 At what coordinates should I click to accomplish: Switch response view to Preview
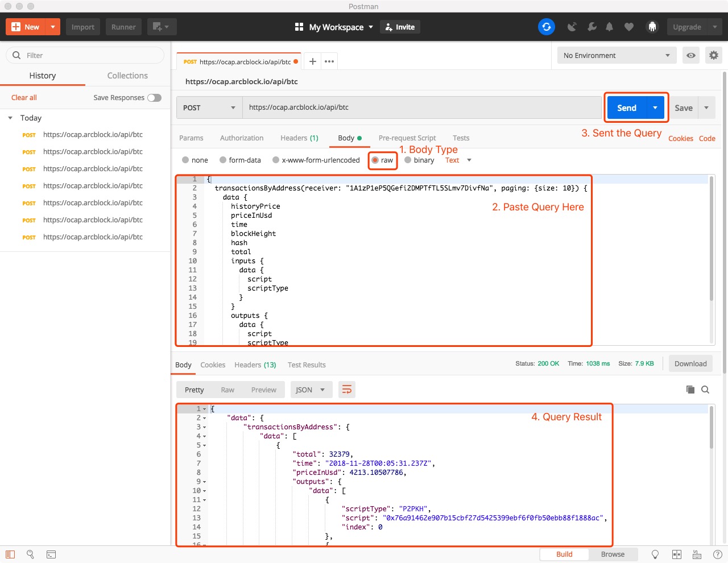(264, 390)
